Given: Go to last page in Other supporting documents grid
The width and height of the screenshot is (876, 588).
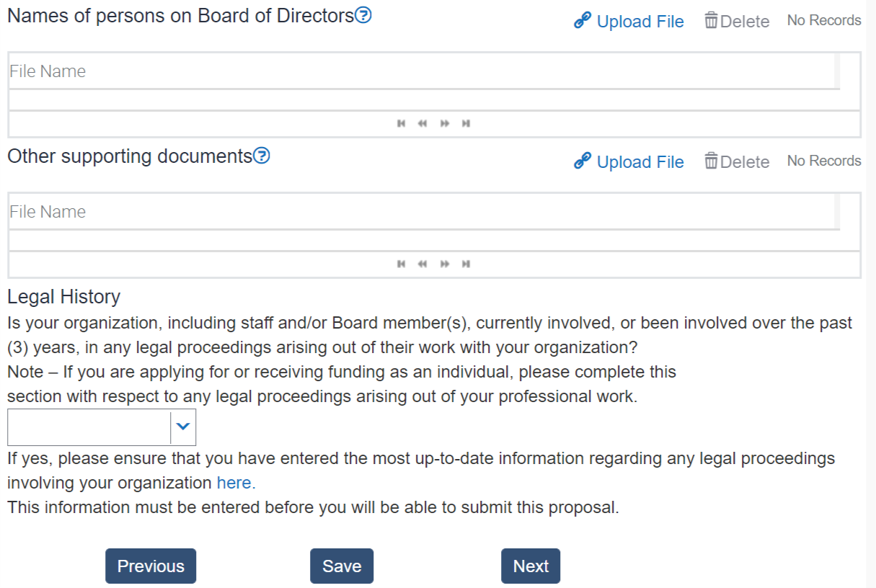Looking at the screenshot, I should click(x=466, y=264).
